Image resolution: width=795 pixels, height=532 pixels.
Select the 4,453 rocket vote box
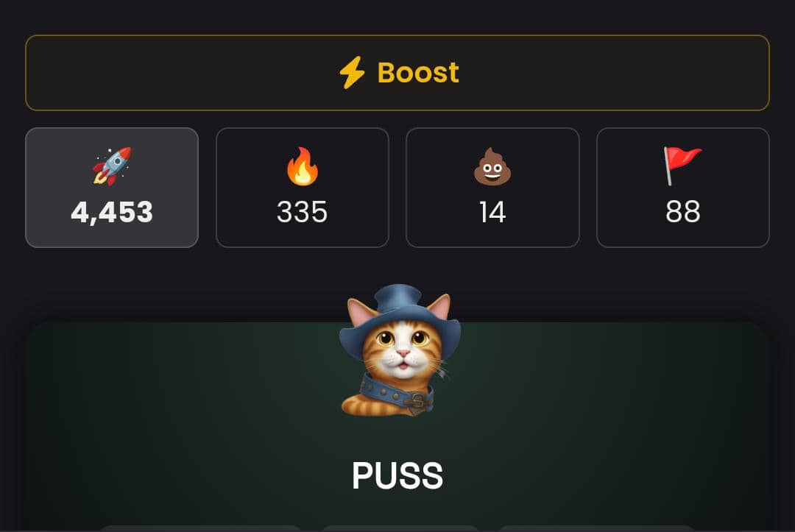(112, 188)
